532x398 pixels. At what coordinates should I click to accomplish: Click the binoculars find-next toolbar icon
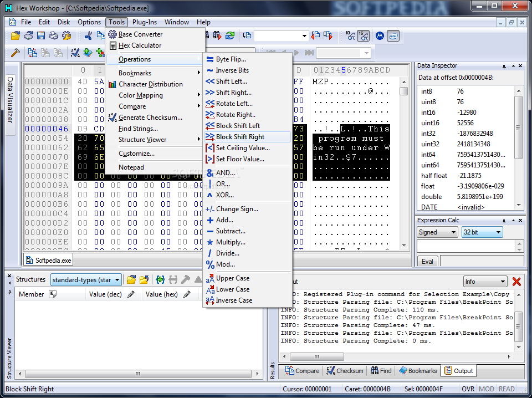(217, 35)
